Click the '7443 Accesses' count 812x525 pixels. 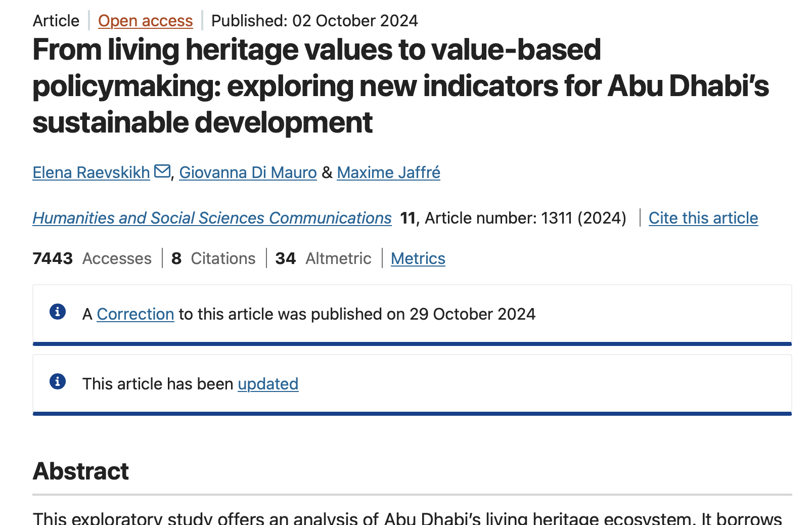point(92,258)
